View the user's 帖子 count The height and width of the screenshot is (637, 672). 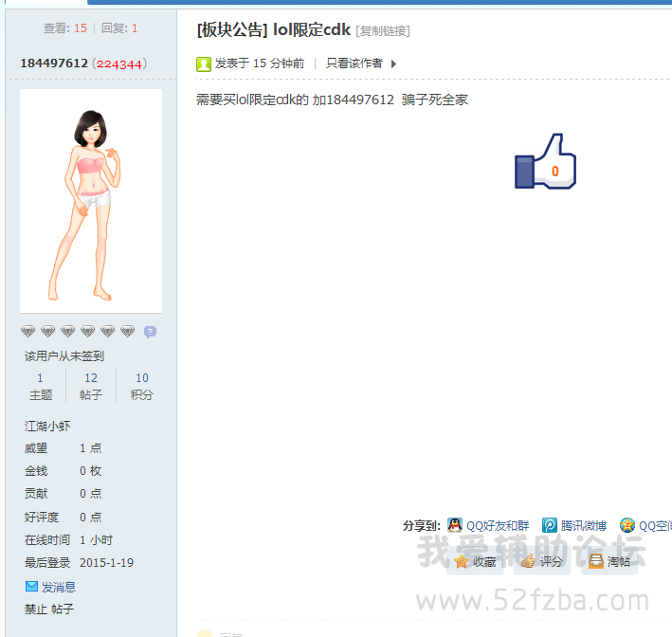pos(91,386)
